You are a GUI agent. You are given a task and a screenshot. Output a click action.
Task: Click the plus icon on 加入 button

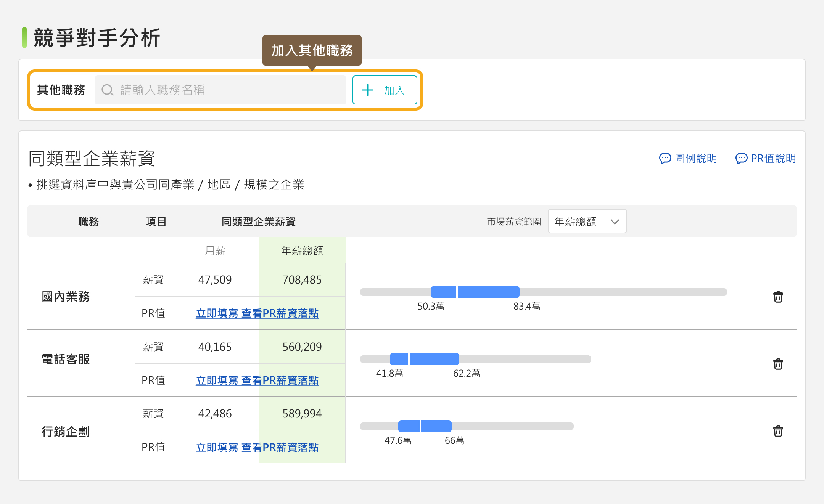point(367,90)
